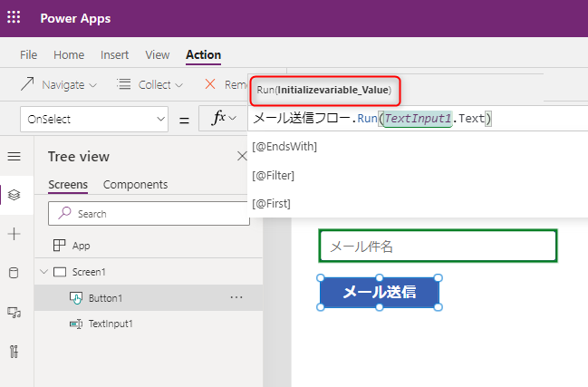The height and width of the screenshot is (387, 588).
Task: Select the App item in tree
Action: (81, 246)
